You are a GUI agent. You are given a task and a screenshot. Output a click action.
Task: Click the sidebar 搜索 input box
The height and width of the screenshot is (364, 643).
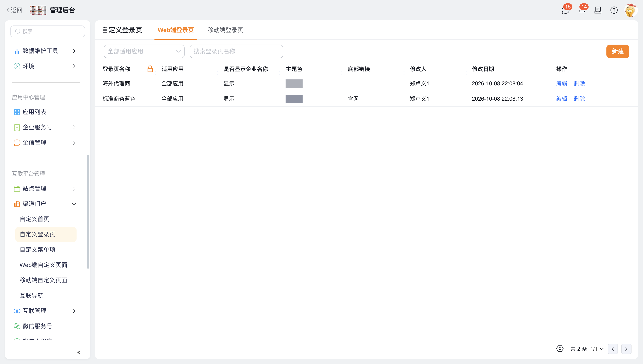click(x=48, y=31)
